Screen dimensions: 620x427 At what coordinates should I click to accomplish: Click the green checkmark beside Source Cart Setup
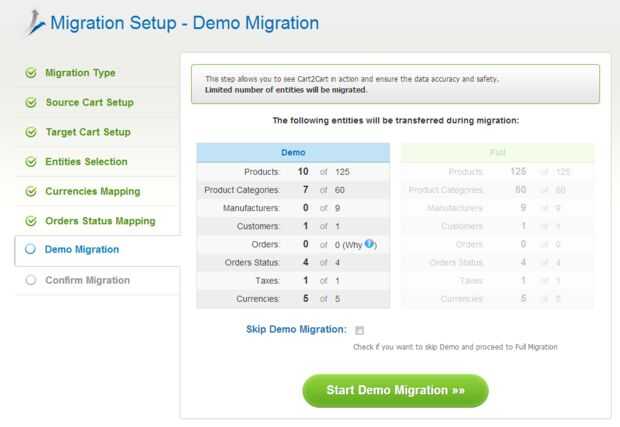(x=30, y=103)
